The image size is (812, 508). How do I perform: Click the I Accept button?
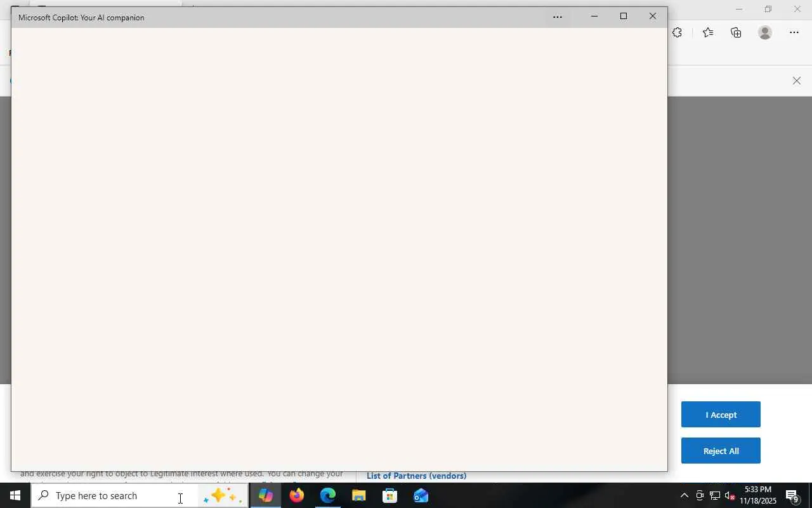coord(721,415)
